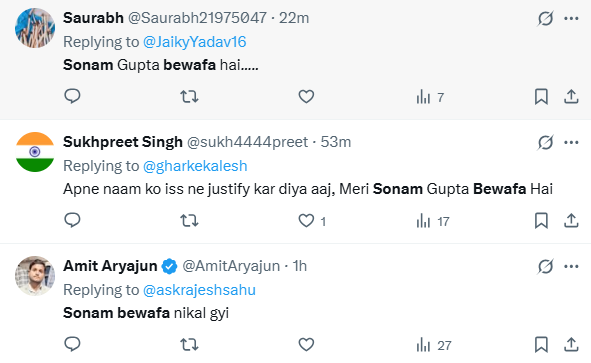View analytics showing 17 views
Viewport: 591px width, 363px height.
(x=433, y=221)
